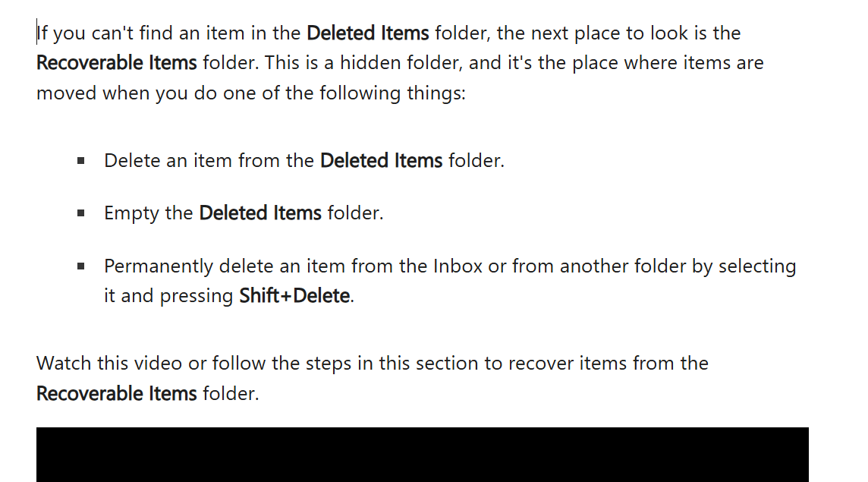The image size is (868, 482).
Task: Click the words 'Empty the' in second bullet
Action: pyautogui.click(x=149, y=213)
